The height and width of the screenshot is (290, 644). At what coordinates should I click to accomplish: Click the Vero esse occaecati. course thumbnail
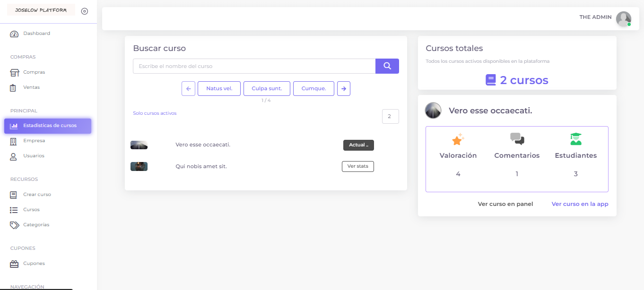(x=139, y=145)
